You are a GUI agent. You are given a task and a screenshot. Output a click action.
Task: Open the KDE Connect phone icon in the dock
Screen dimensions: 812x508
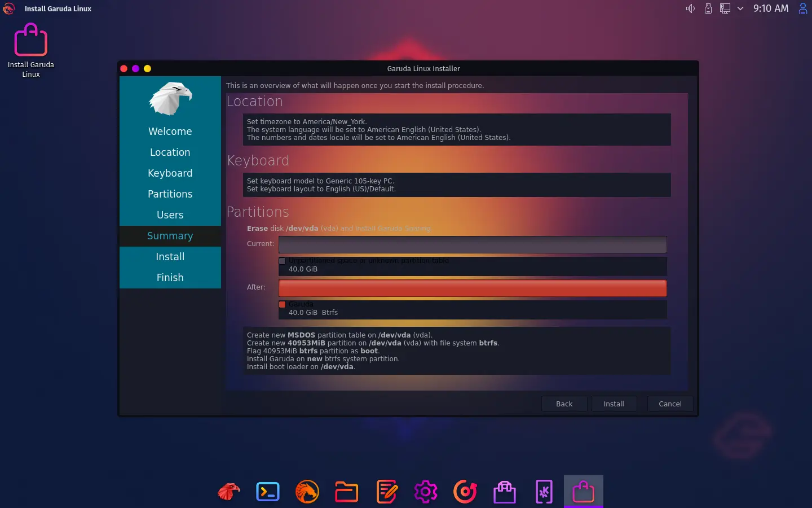pos(544,492)
